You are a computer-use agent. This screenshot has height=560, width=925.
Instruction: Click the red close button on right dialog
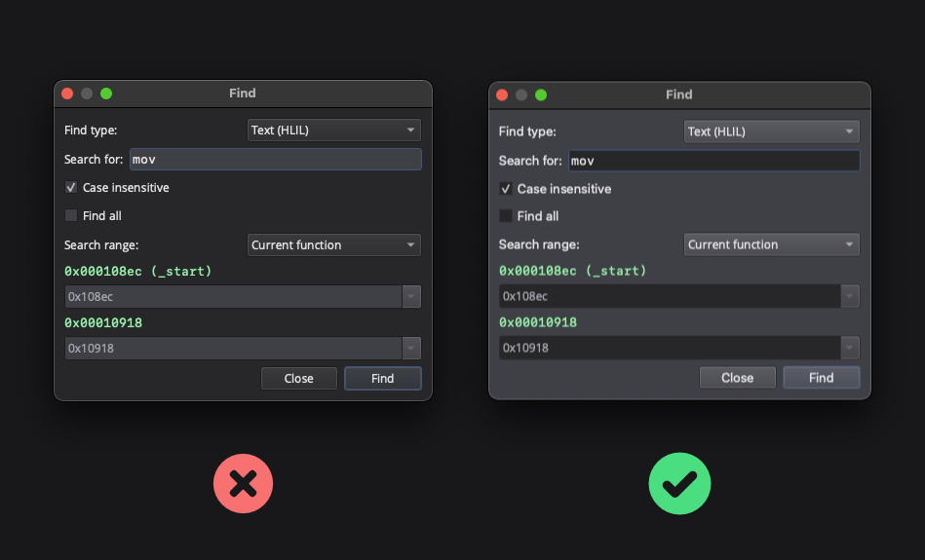pos(502,94)
